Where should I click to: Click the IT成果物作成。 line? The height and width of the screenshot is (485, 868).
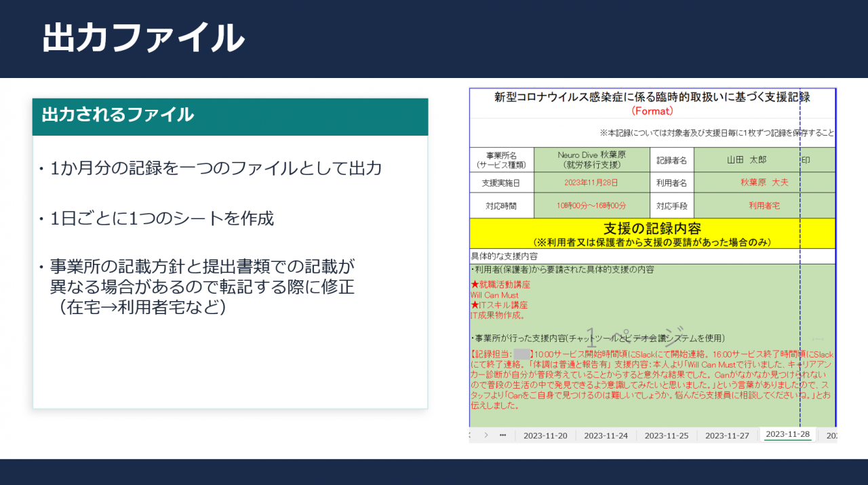[498, 315]
